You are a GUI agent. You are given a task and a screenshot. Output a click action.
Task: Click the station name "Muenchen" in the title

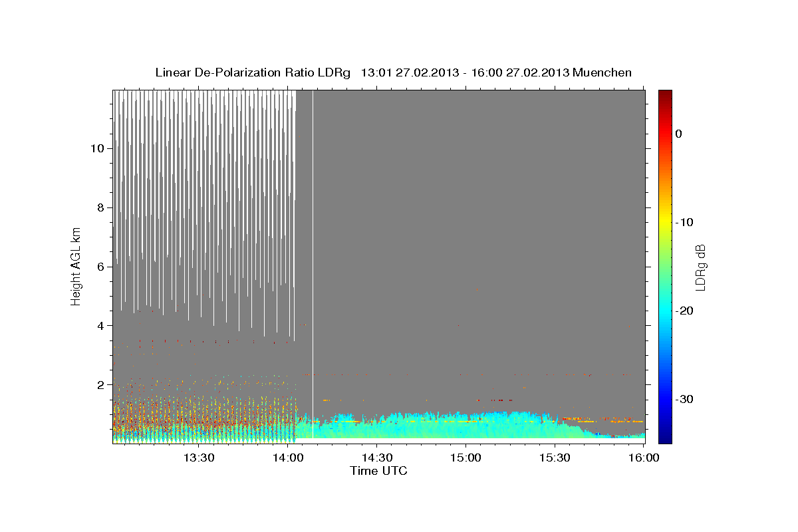(x=603, y=72)
